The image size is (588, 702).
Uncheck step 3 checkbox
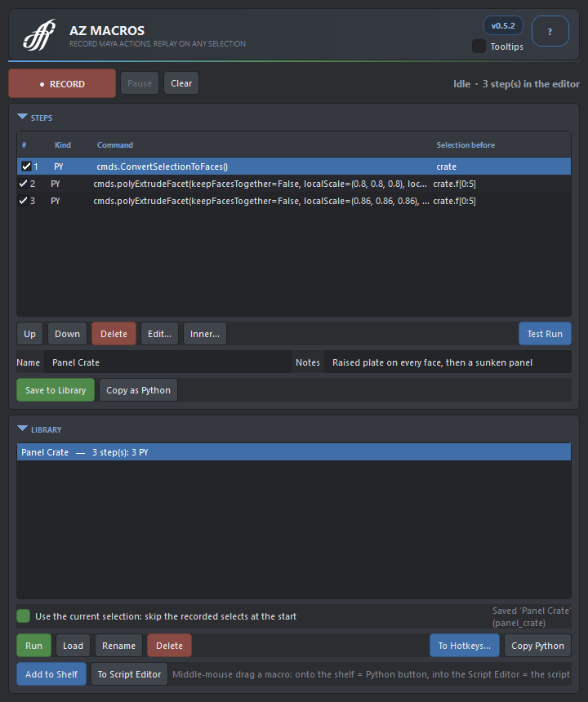coord(23,201)
